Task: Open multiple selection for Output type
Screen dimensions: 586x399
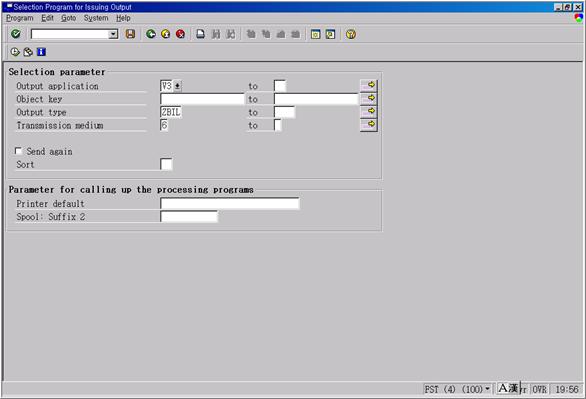Action: coord(369,111)
